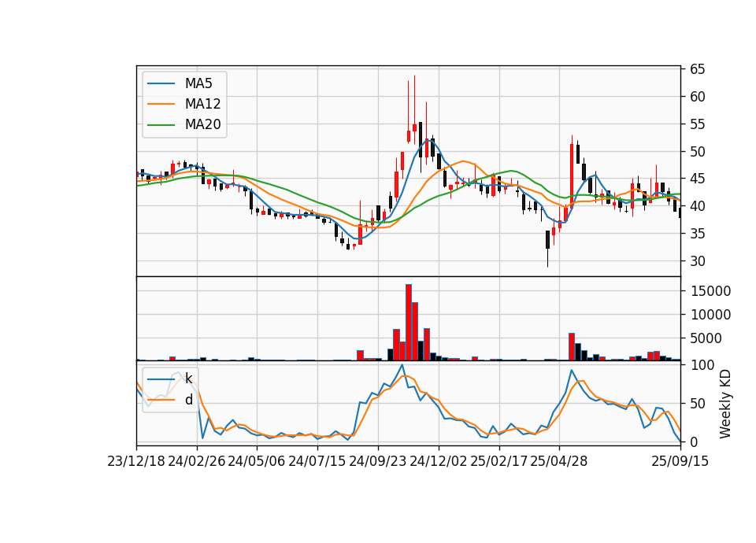Click the 25/04/28 date label
The image size is (756, 543).
coord(559,461)
